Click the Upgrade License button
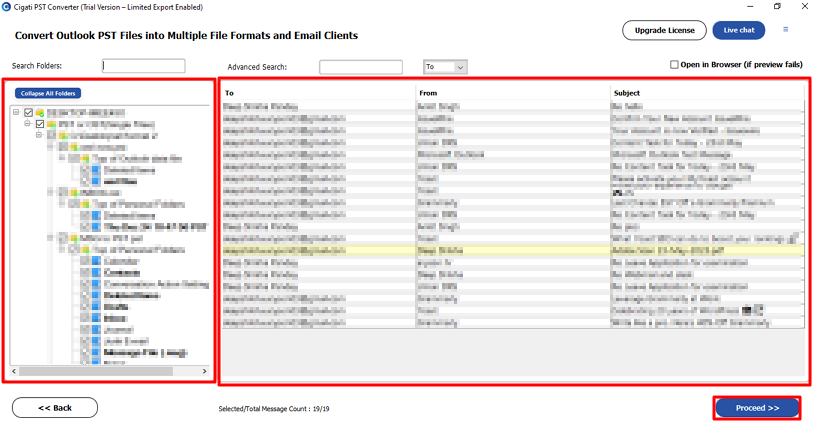The height and width of the screenshot is (437, 820). pos(664,30)
